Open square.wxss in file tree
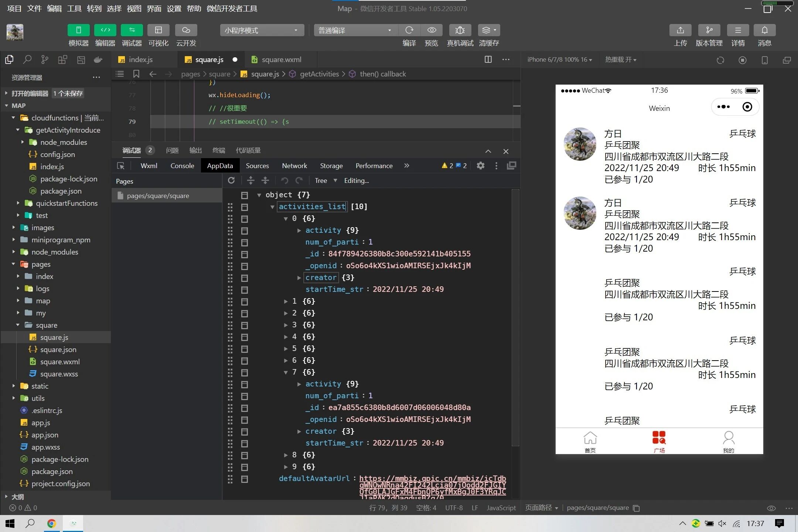Image resolution: width=798 pixels, height=532 pixels. 59,374
